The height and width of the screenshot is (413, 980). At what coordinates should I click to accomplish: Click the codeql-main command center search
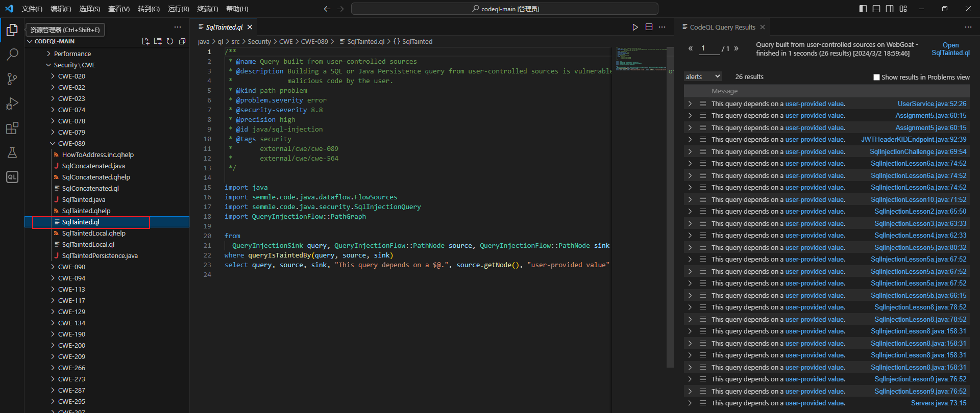pyautogui.click(x=505, y=9)
